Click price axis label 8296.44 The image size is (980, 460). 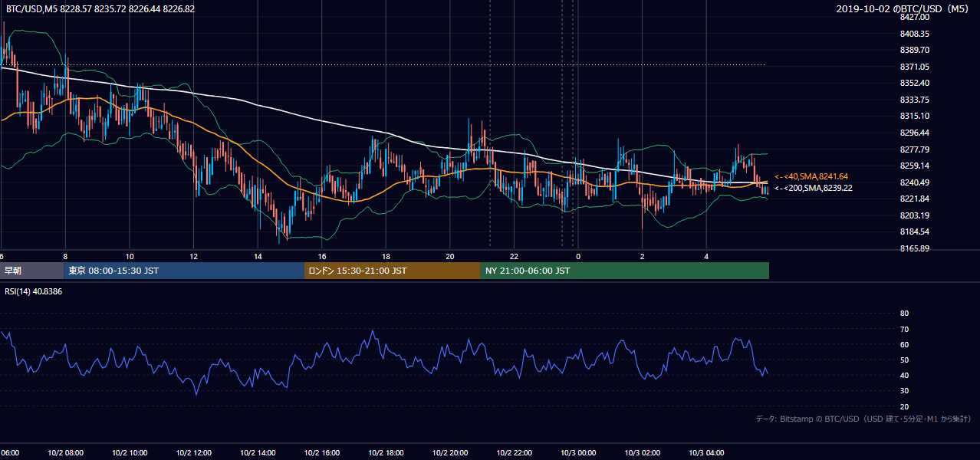click(915, 133)
